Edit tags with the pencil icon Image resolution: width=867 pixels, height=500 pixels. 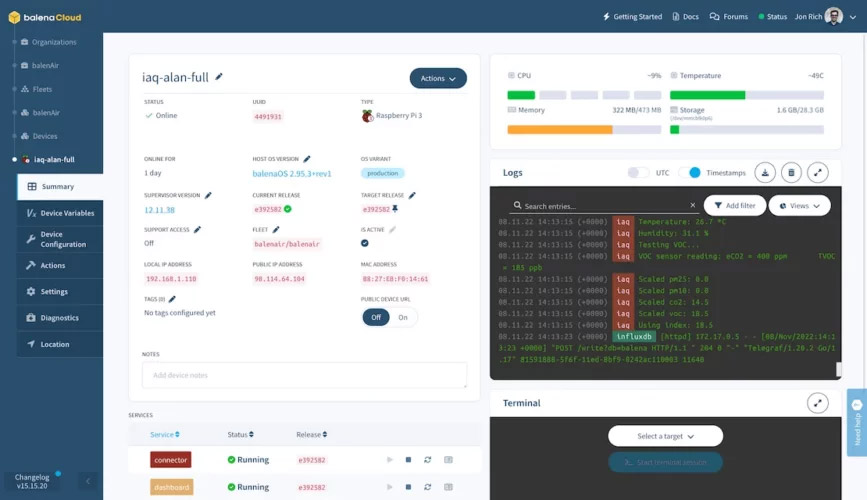[x=172, y=299]
